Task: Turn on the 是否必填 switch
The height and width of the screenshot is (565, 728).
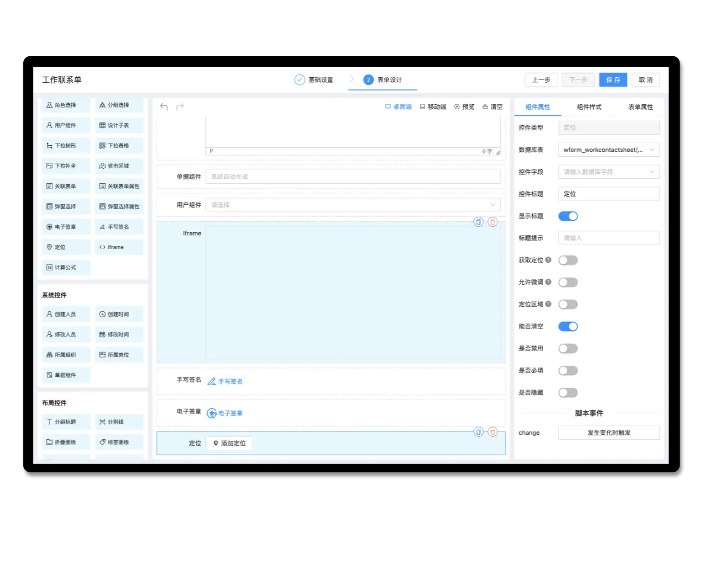Action: click(568, 371)
